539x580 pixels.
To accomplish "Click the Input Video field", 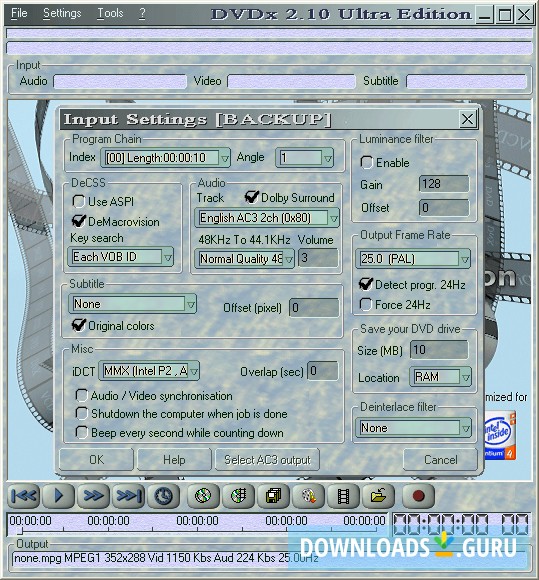I will 291,82.
